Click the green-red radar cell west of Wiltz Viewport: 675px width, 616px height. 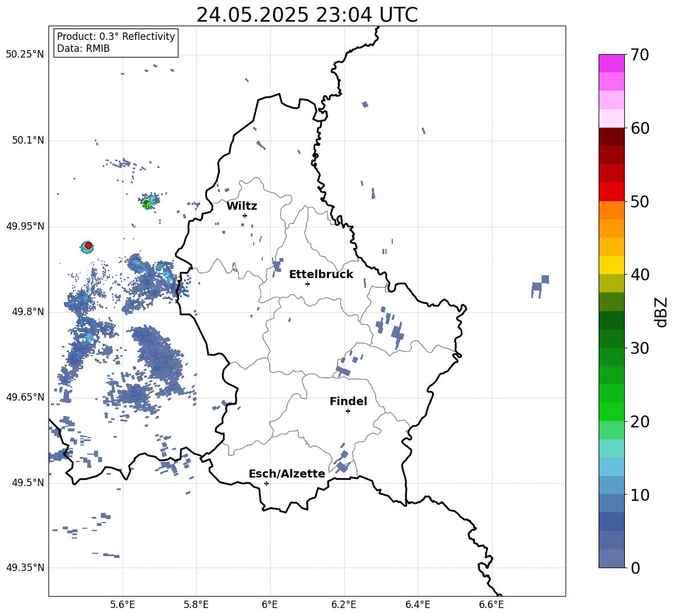149,202
